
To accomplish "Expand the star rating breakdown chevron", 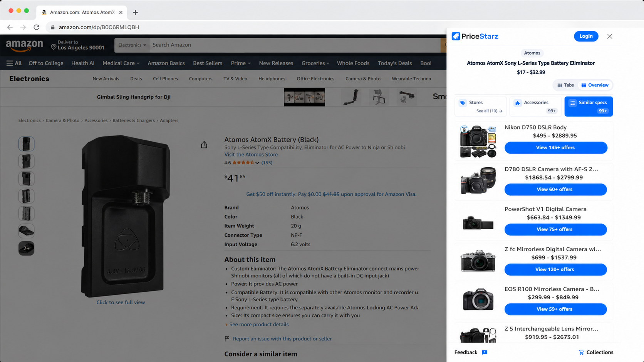I will point(257,163).
